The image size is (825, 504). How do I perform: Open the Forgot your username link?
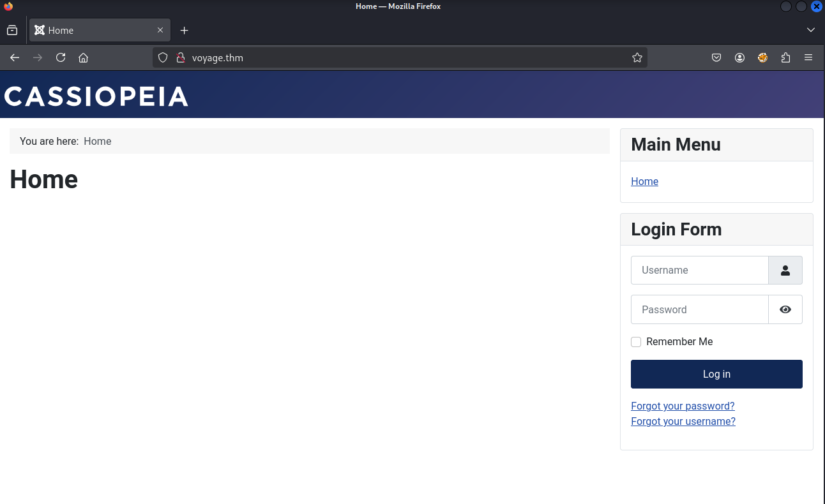683,421
